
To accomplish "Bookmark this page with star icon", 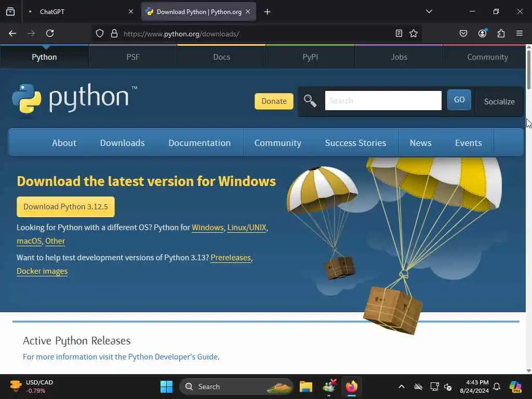I will coord(413,33).
